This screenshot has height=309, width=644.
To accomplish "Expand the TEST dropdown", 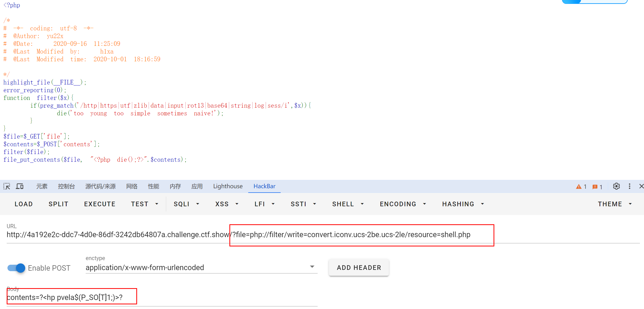I will pyautogui.click(x=145, y=204).
